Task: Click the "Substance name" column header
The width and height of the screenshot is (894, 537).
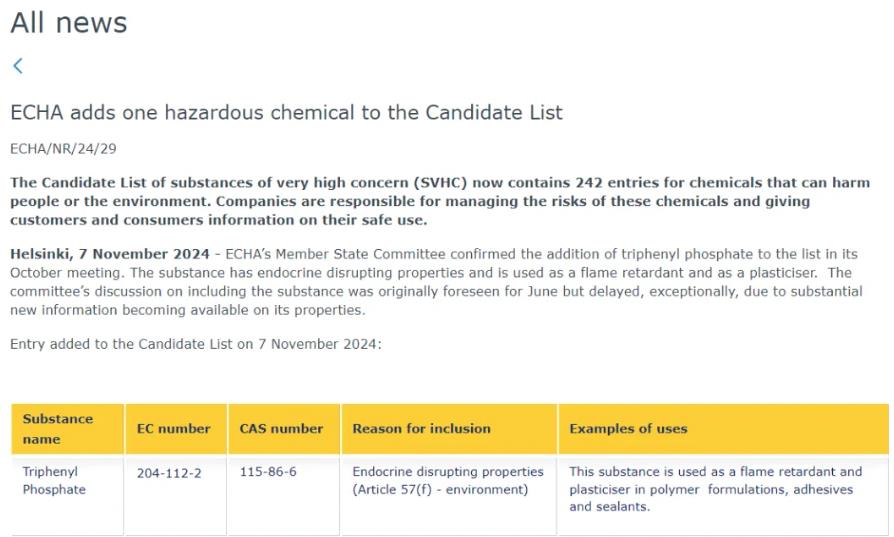Action: (58, 429)
